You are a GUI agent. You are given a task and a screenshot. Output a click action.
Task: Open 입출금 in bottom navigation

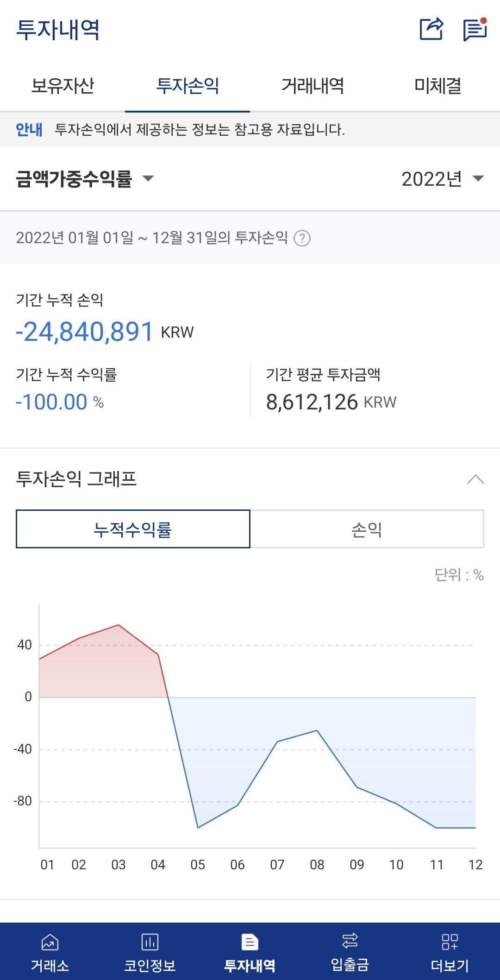[350, 951]
